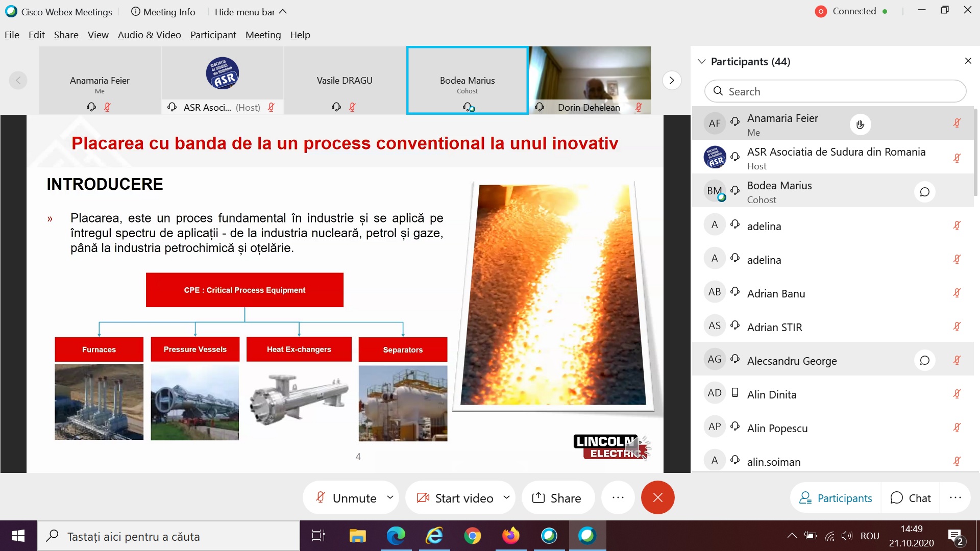
Task: Open chat bubble next to Alecsandru George
Action: [x=924, y=361]
